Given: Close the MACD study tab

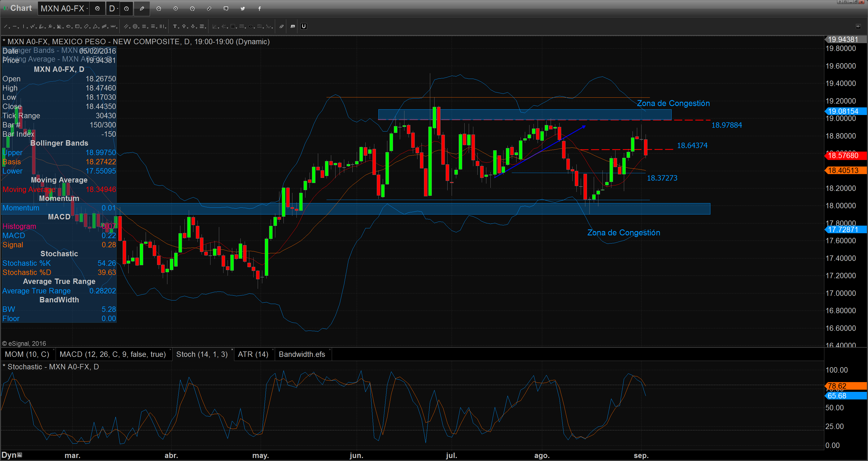Looking at the screenshot, I should click(170, 350).
